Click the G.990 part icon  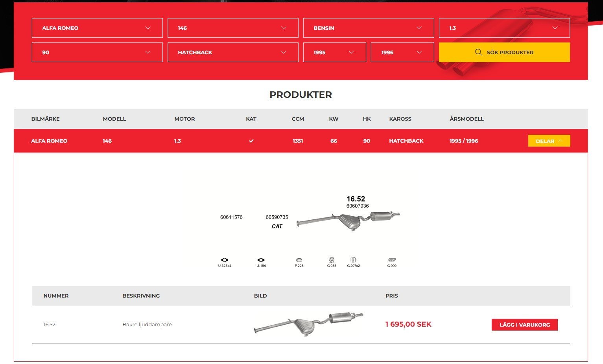[x=392, y=260]
